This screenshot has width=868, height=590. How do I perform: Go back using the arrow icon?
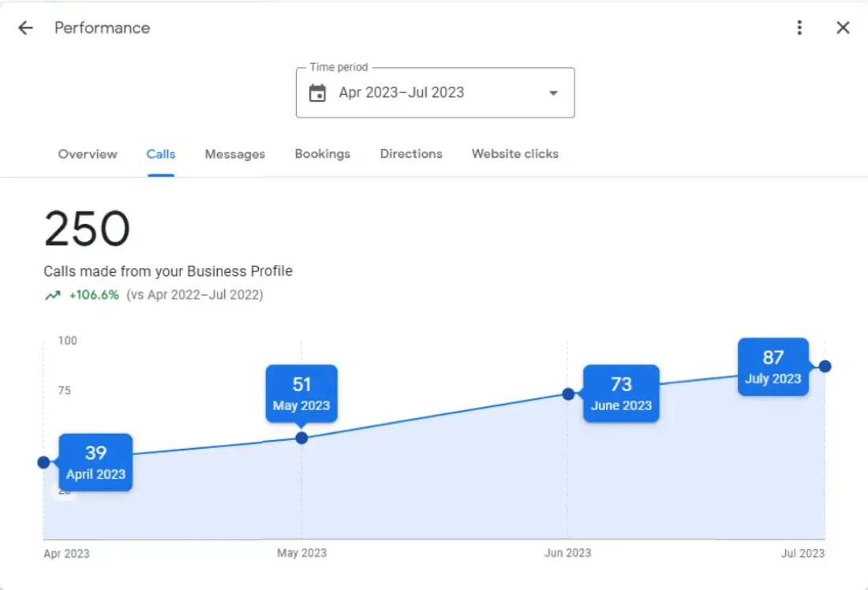25,28
